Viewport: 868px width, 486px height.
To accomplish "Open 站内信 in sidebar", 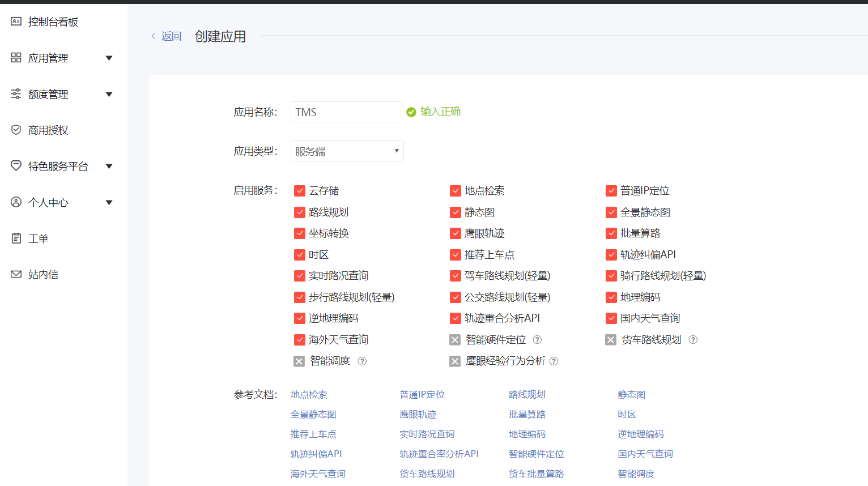I will pos(44,274).
